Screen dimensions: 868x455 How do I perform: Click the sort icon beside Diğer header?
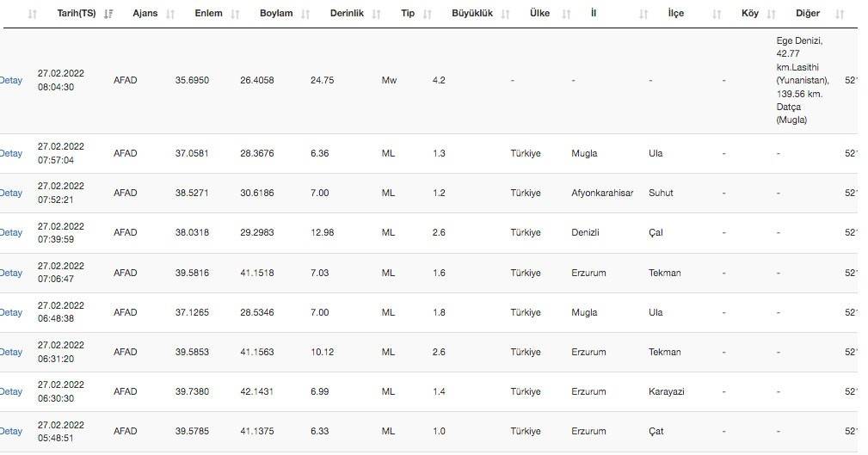840,15
